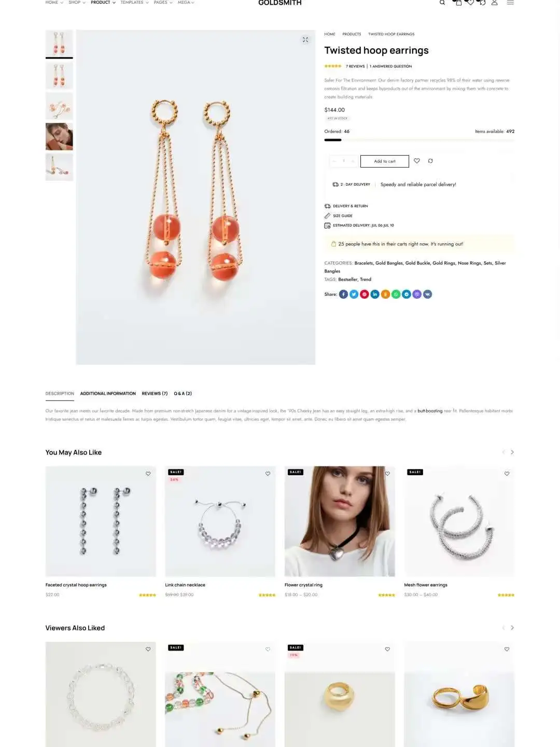Open the Reviews (7) tab
This screenshot has width=560, height=747.
coord(155,394)
